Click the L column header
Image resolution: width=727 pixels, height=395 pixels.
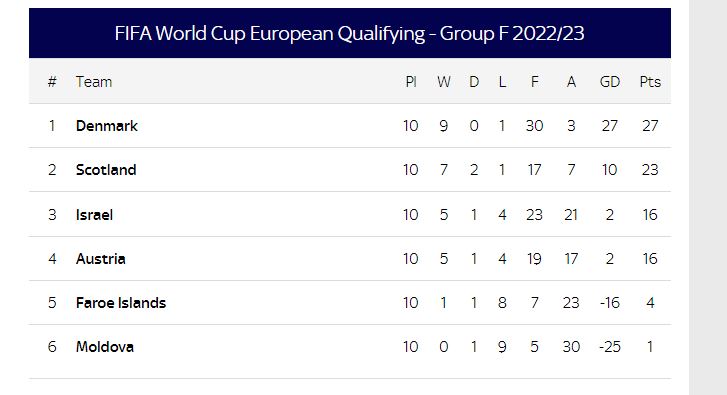tap(502, 82)
